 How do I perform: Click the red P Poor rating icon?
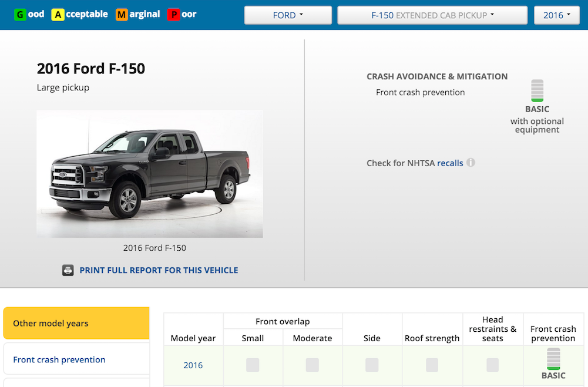coord(173,15)
